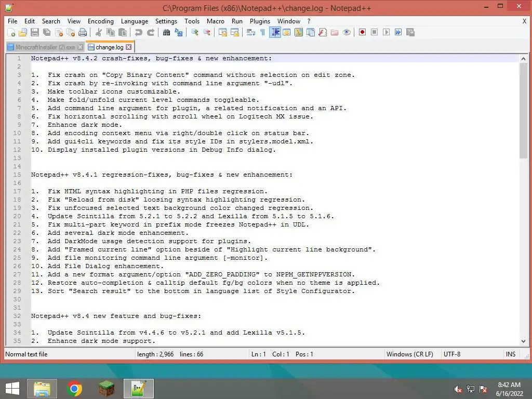This screenshot has width=532, height=399.
Task: Play back the recorded macro
Action: click(386, 32)
